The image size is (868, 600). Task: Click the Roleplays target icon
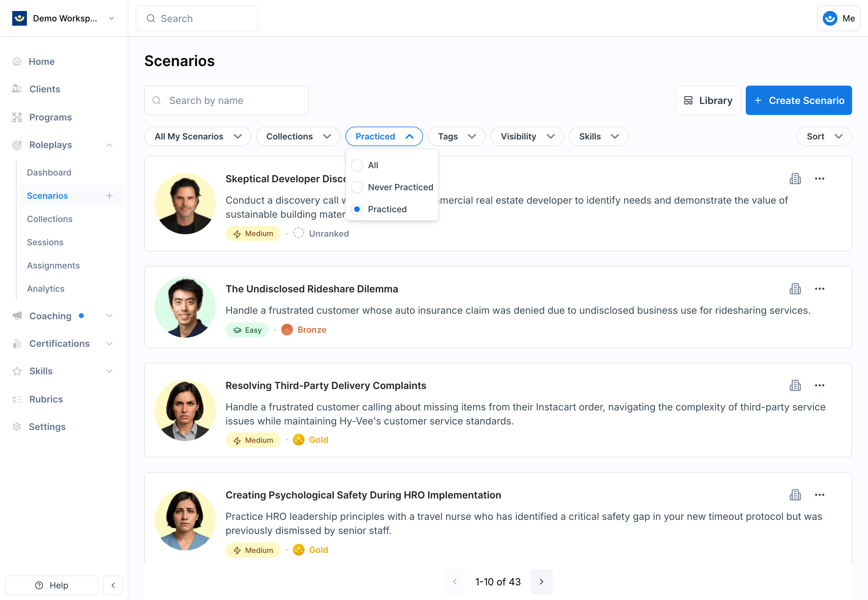(x=17, y=145)
